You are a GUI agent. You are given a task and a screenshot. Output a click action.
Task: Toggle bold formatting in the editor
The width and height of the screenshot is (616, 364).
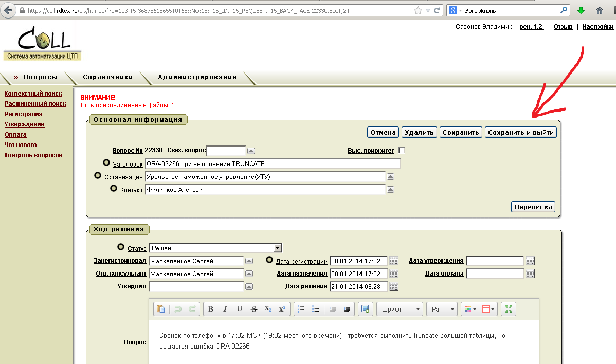tap(211, 309)
